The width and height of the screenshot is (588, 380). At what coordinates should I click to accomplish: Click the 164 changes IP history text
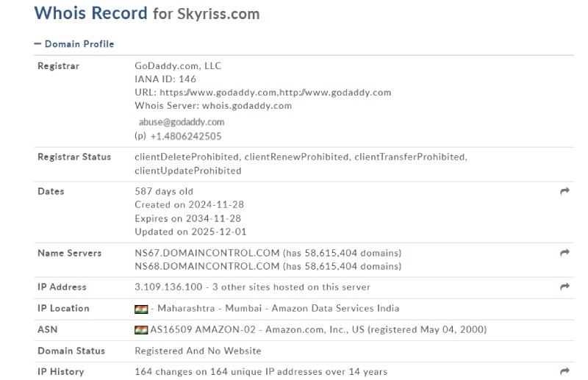261,372
